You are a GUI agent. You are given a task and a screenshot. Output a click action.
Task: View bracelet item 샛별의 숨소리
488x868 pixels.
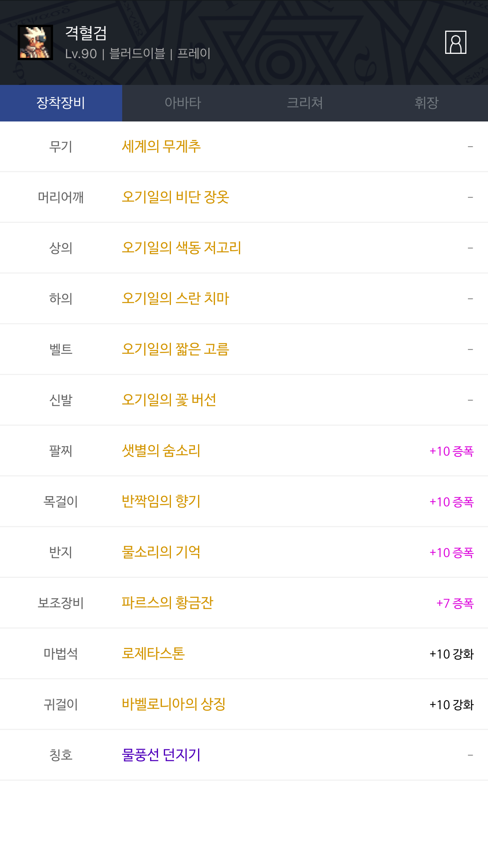[161, 451]
